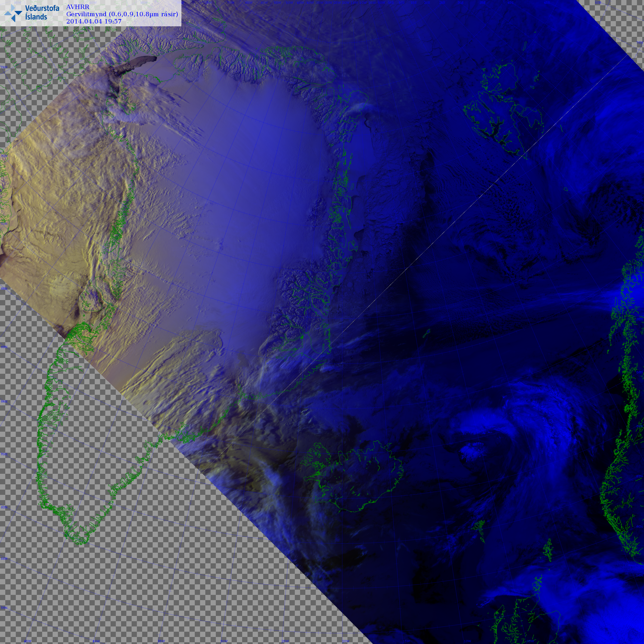
Task: Click the 58N latitude label
Action: click(x=4, y=559)
